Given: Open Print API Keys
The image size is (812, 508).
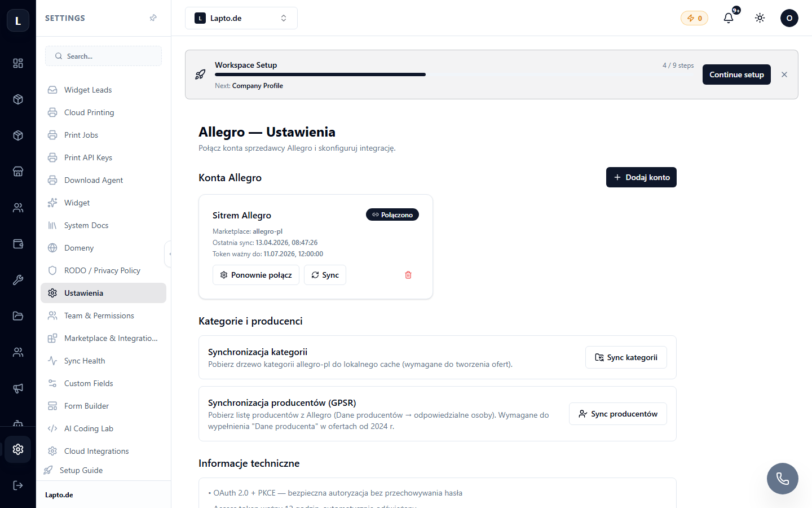Looking at the screenshot, I should coord(103,157).
